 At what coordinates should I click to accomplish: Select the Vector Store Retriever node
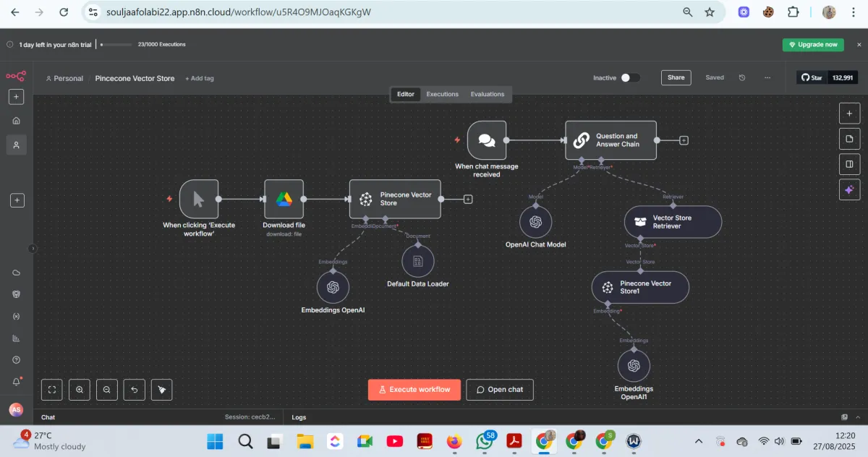coord(673,222)
